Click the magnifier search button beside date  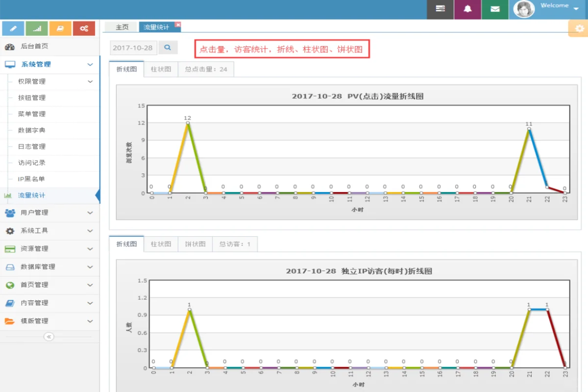(168, 48)
